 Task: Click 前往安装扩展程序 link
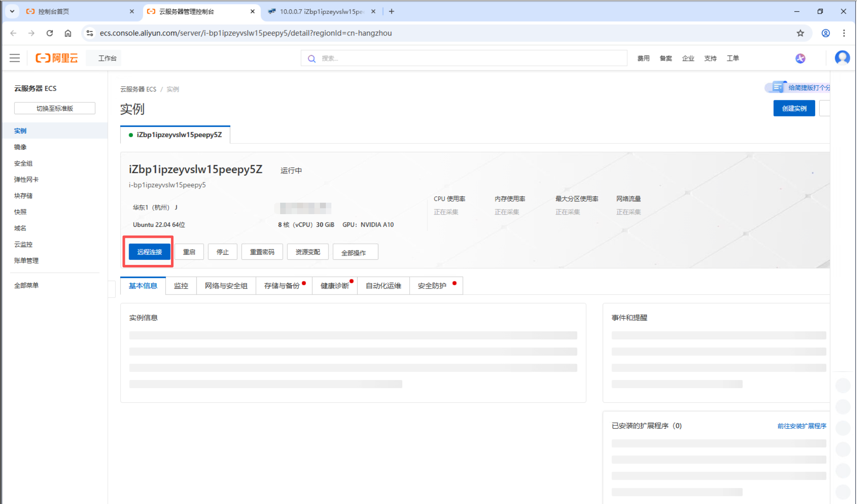(801, 426)
